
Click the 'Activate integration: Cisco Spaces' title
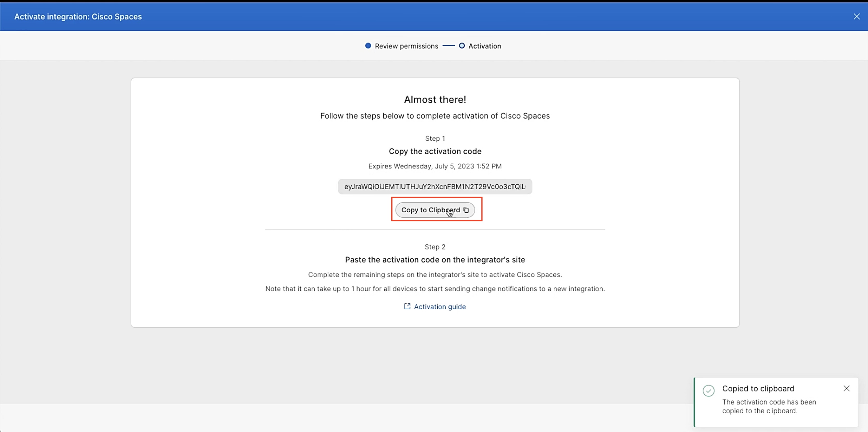click(78, 16)
